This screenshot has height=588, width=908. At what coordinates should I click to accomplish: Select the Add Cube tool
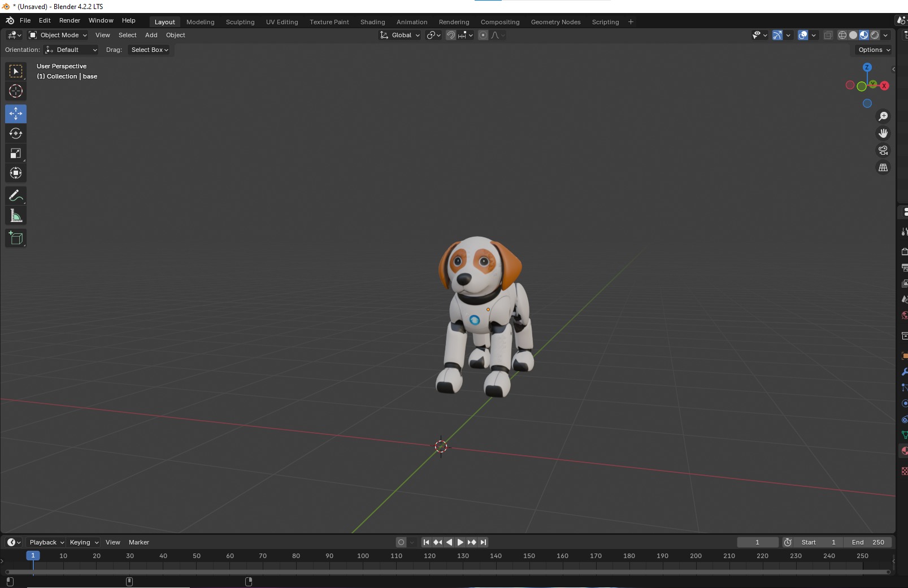pyautogui.click(x=16, y=238)
